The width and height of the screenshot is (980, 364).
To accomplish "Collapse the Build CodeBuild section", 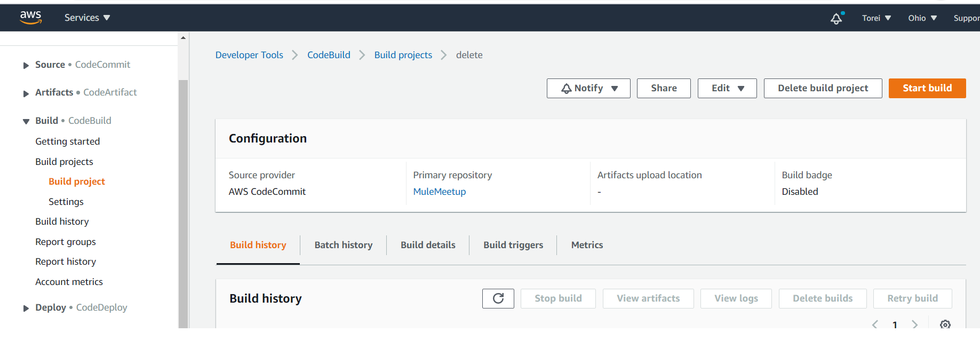I will pos(26,121).
